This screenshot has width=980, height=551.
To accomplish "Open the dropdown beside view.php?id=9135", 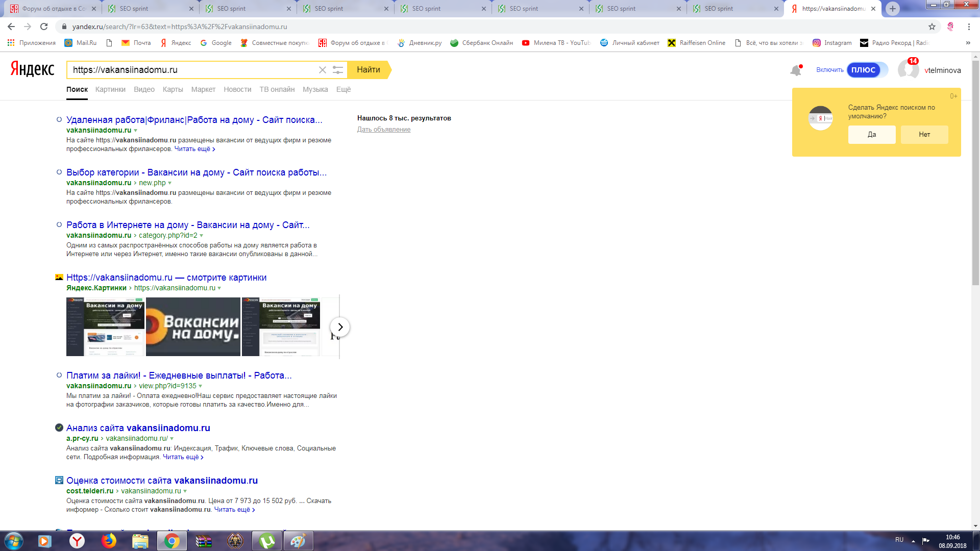I will tap(201, 386).
